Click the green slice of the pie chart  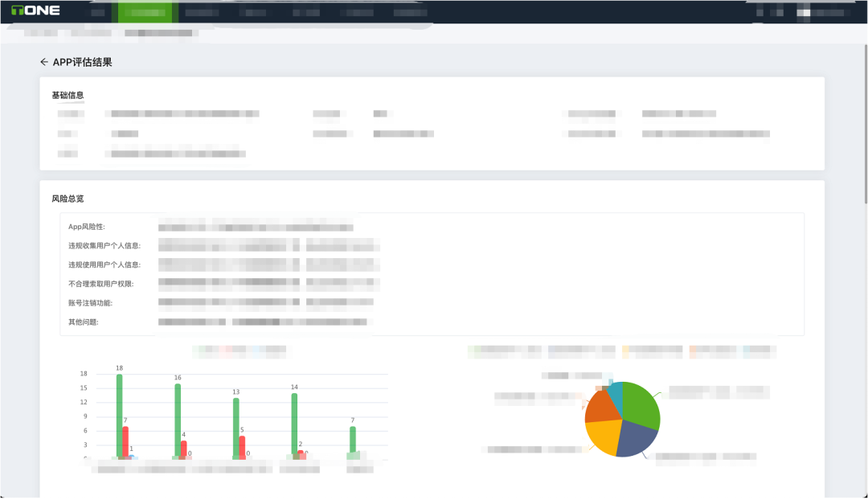641,405
